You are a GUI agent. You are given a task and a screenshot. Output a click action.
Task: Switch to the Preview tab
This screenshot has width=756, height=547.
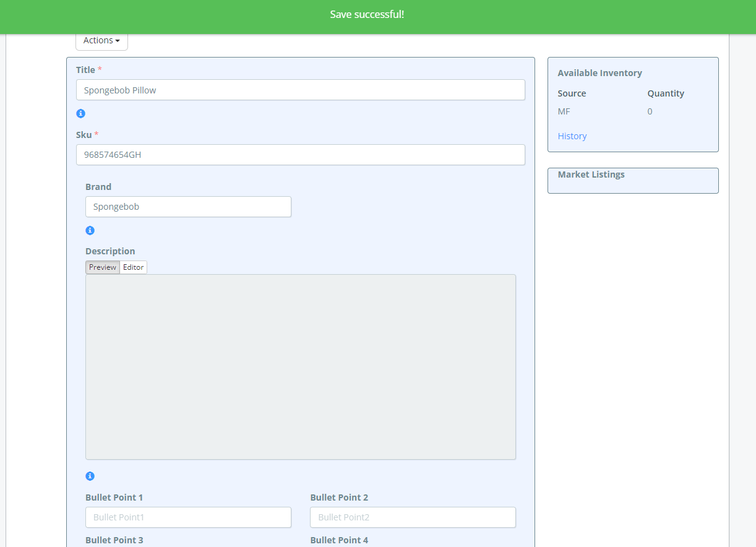103,267
